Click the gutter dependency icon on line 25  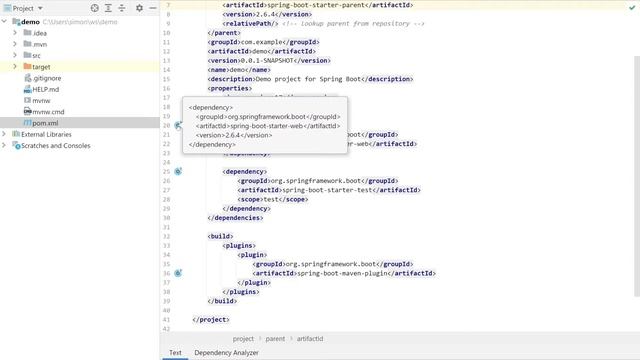(178, 171)
